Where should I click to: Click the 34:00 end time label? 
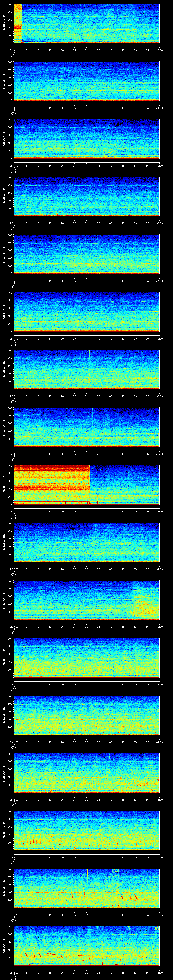point(159,281)
